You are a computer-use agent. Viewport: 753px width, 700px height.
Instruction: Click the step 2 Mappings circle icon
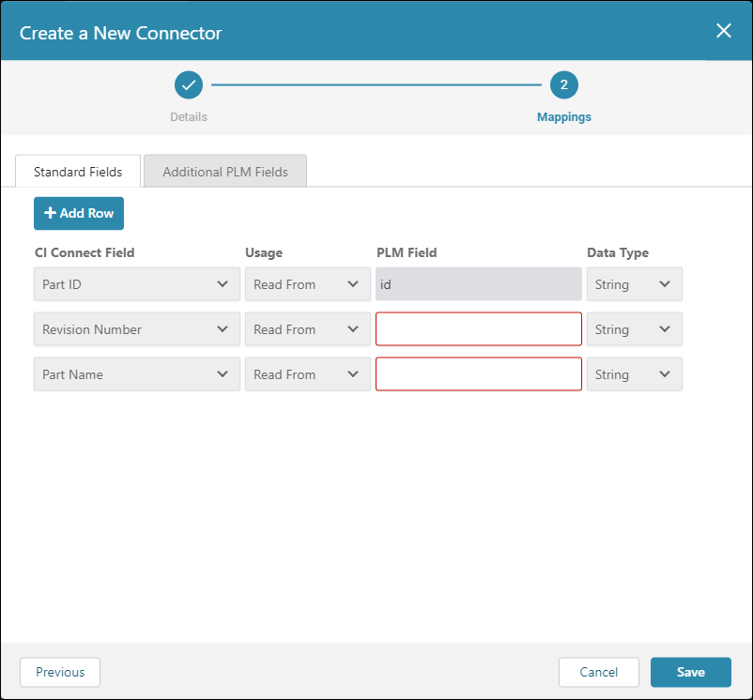point(563,85)
